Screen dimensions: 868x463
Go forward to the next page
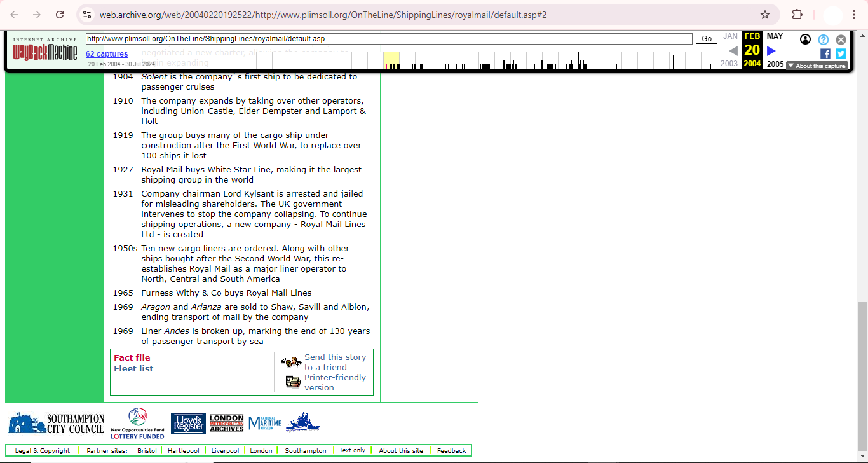[37, 15]
